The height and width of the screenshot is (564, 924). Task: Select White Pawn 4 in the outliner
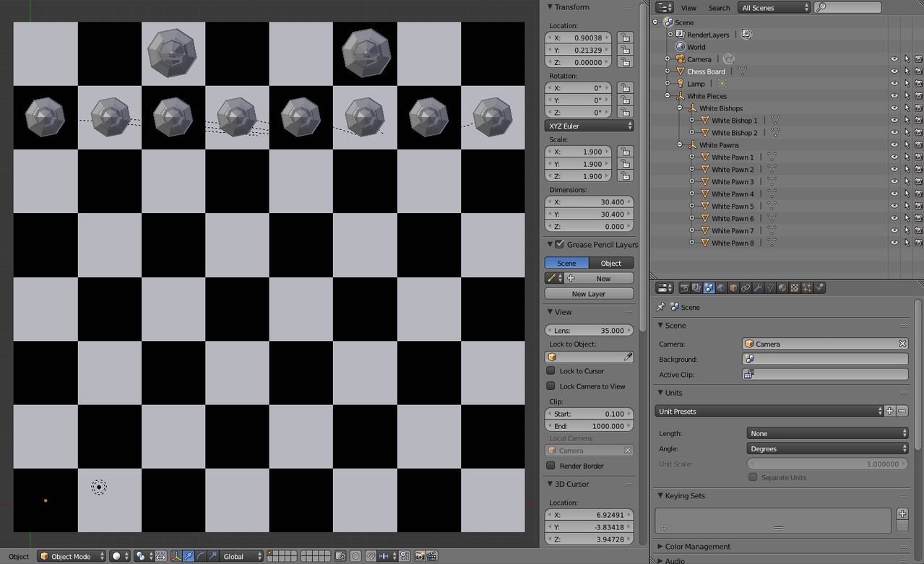point(732,194)
